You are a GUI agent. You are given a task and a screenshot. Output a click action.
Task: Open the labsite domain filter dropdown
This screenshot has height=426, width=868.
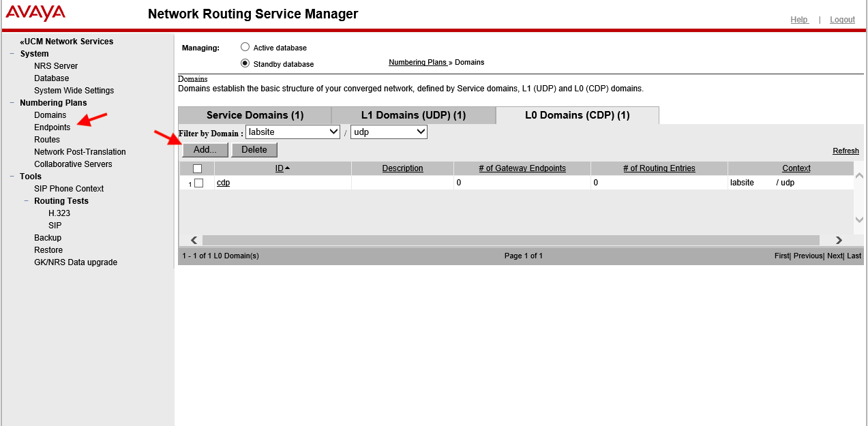click(293, 132)
